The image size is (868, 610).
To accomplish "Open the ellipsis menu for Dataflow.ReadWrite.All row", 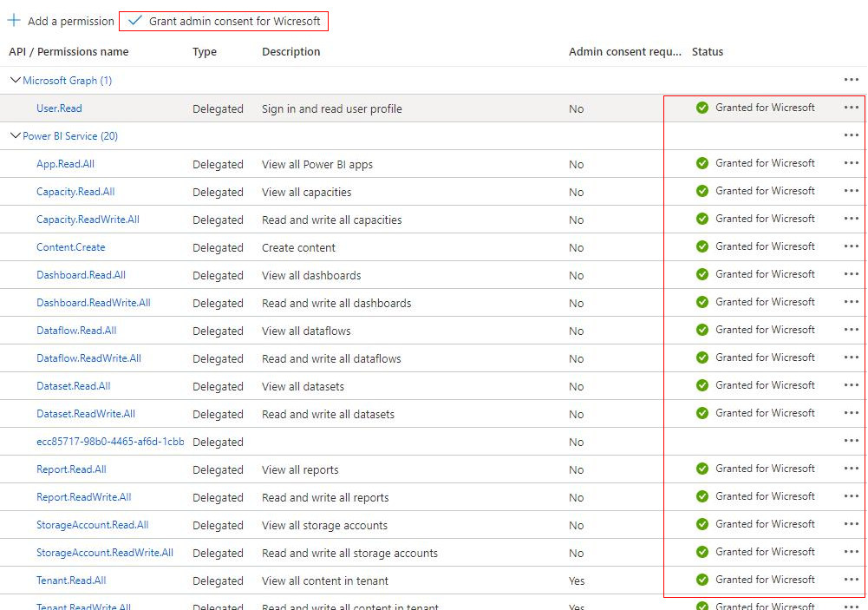I will [x=852, y=357].
